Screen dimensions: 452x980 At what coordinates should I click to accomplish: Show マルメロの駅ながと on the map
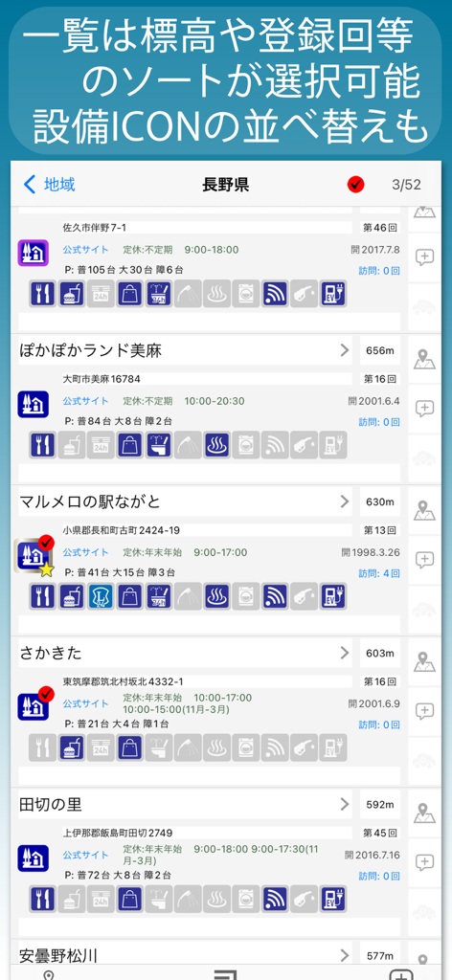[x=424, y=510]
